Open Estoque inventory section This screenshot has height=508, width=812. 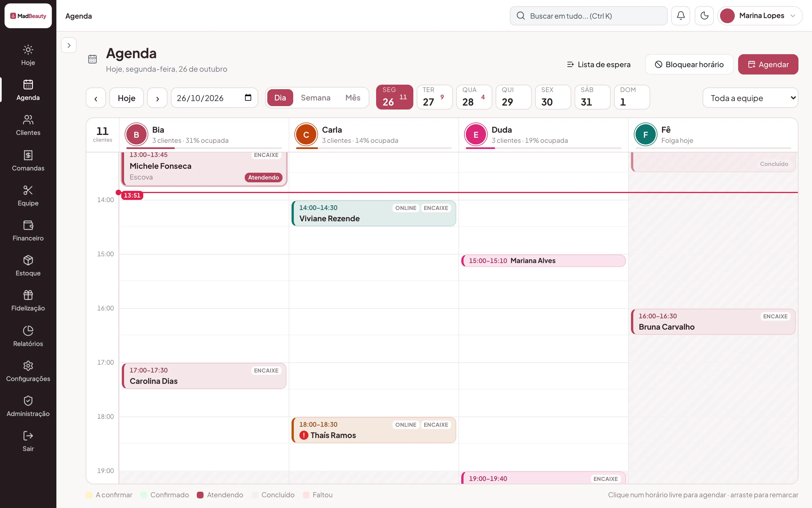pyautogui.click(x=28, y=266)
